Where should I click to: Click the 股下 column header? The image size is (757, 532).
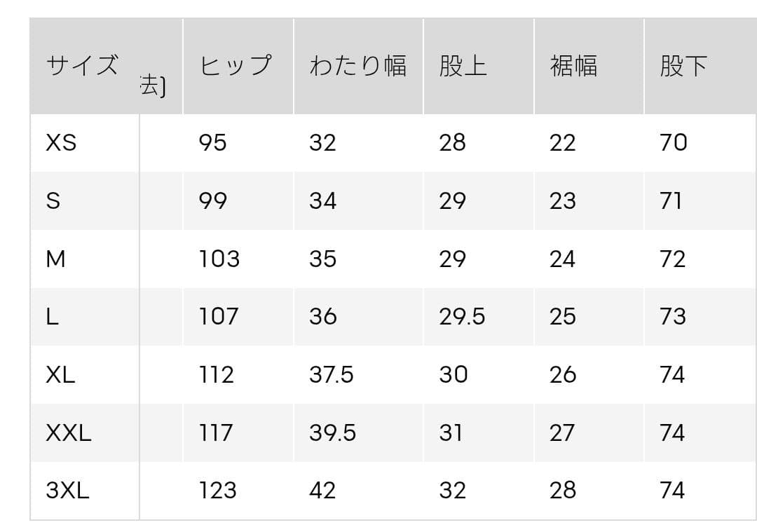[x=683, y=66]
